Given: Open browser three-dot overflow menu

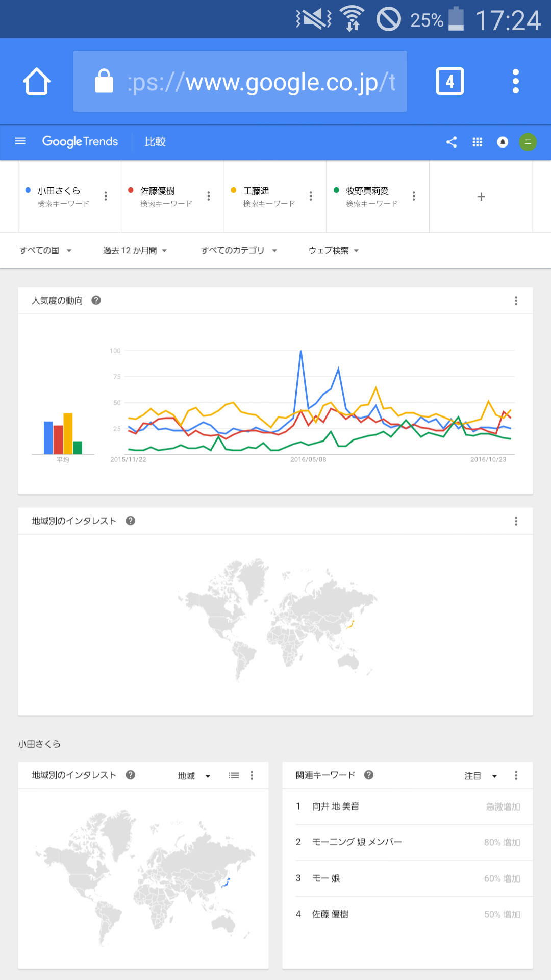Looking at the screenshot, I should point(516,82).
